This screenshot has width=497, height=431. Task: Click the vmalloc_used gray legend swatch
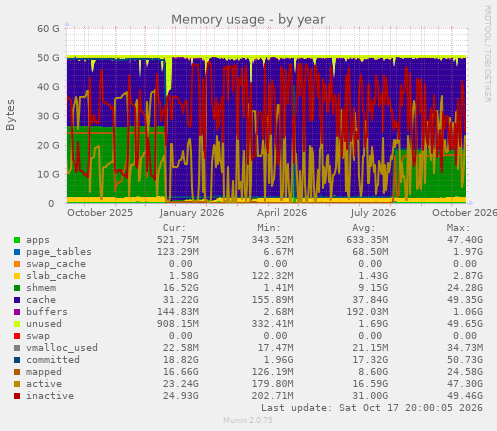(x=17, y=348)
